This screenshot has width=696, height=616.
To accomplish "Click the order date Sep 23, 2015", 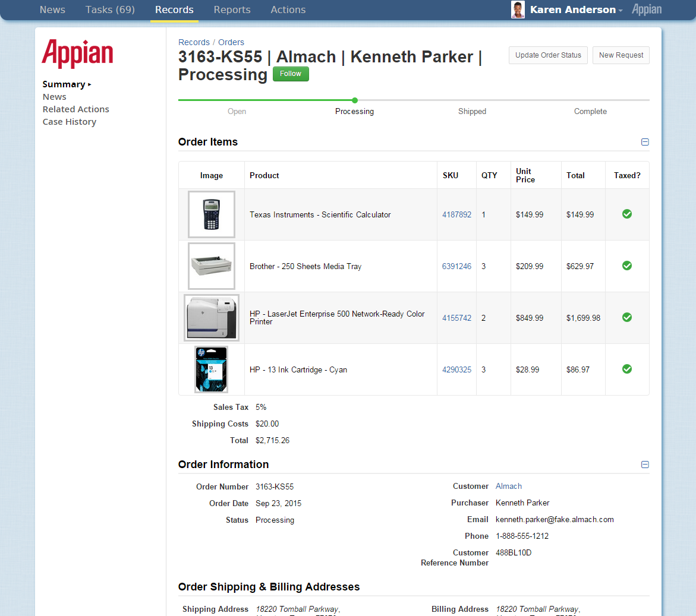I will [278, 503].
